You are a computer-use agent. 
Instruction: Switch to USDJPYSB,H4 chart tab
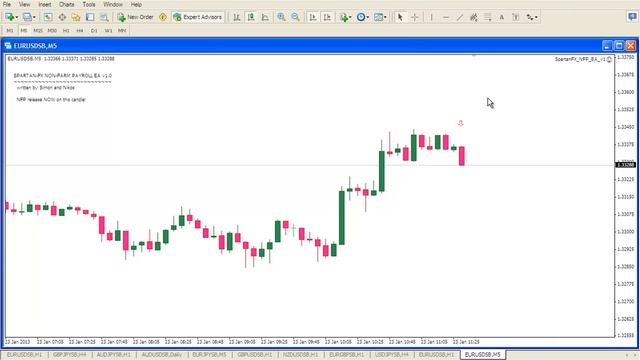click(392, 355)
